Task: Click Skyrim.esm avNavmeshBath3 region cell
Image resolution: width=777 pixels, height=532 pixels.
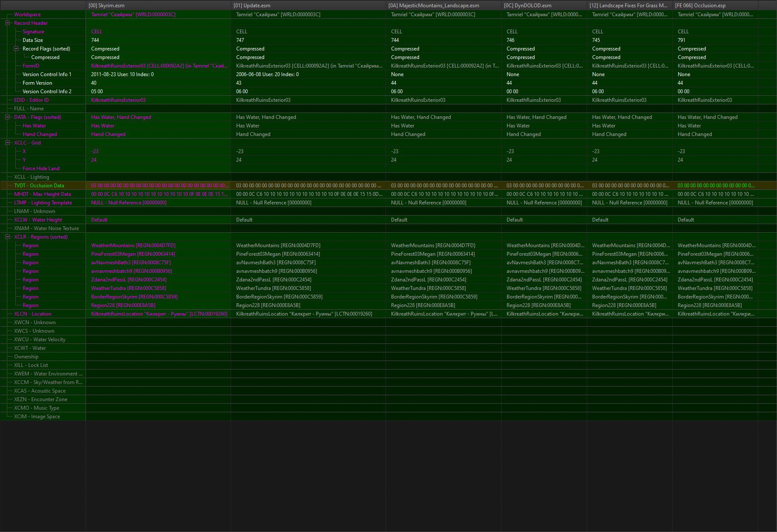Action: (x=131, y=263)
